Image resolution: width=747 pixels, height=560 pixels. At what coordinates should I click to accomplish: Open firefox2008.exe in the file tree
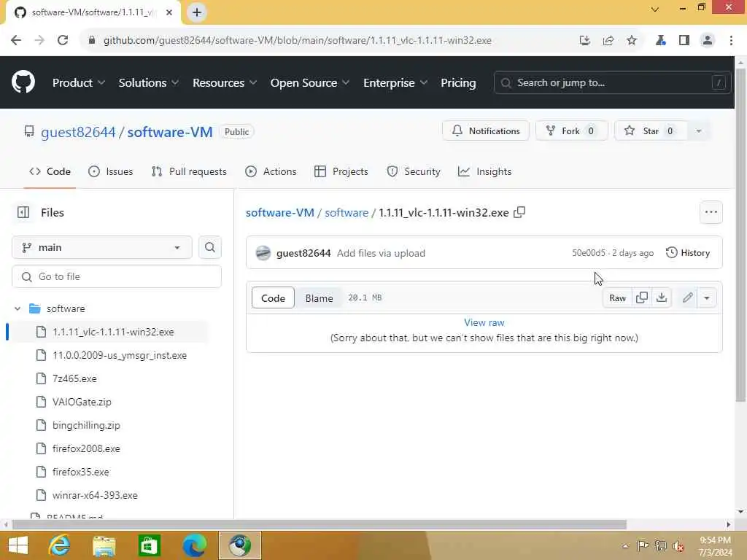[x=86, y=448]
